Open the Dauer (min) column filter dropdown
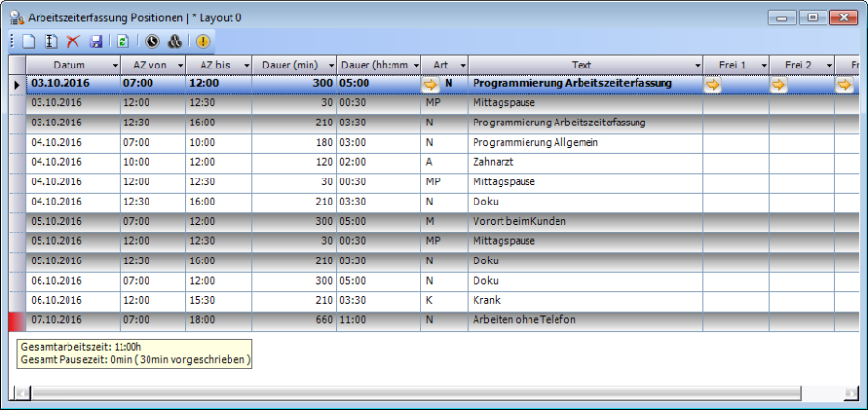This screenshot has width=868, height=410. point(330,65)
